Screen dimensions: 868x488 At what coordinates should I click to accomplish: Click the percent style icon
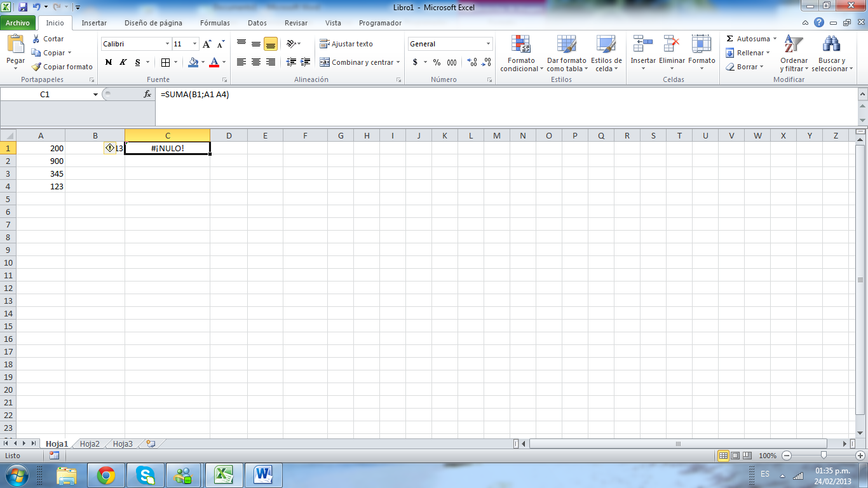pyautogui.click(x=437, y=62)
